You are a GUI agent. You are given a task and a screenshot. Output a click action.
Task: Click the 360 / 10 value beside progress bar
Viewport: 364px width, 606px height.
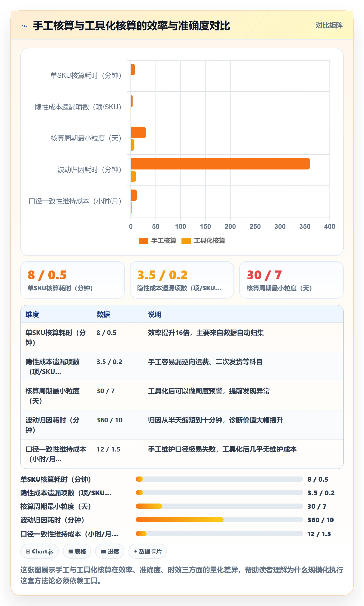click(321, 520)
